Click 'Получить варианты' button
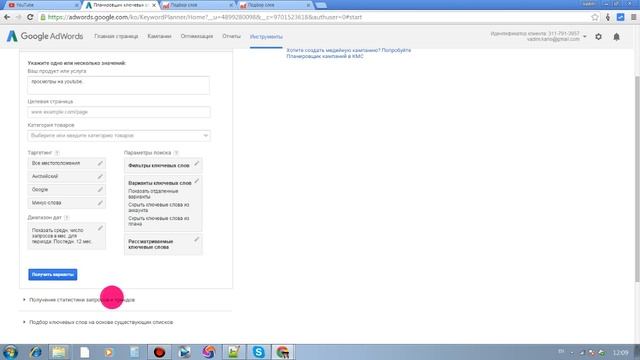Image resolution: width=640 pixels, height=360 pixels. (53, 274)
